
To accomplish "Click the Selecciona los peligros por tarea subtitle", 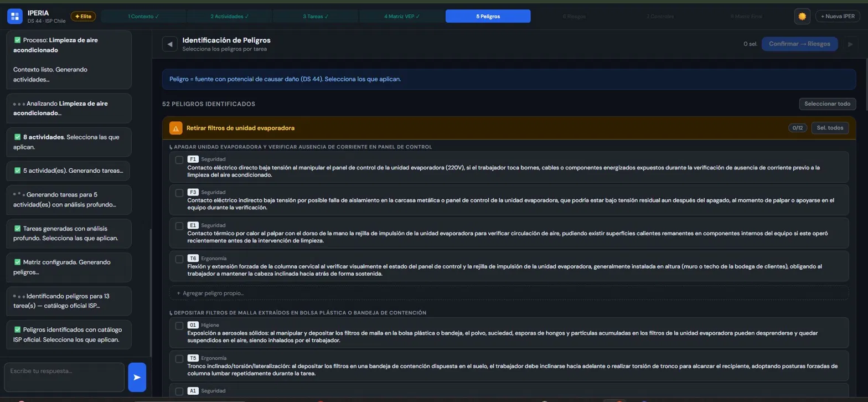I will [225, 49].
